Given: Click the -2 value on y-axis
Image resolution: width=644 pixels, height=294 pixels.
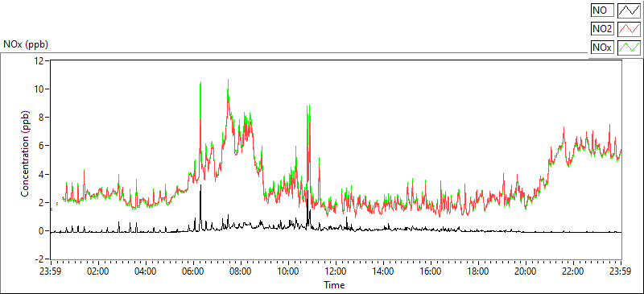Looking at the screenshot, I should [39, 259].
